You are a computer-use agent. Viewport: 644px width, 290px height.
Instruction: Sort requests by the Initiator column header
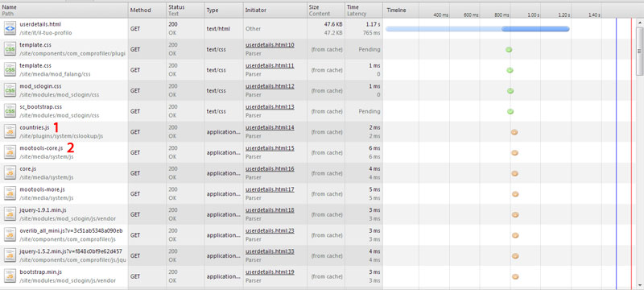[x=275, y=10]
